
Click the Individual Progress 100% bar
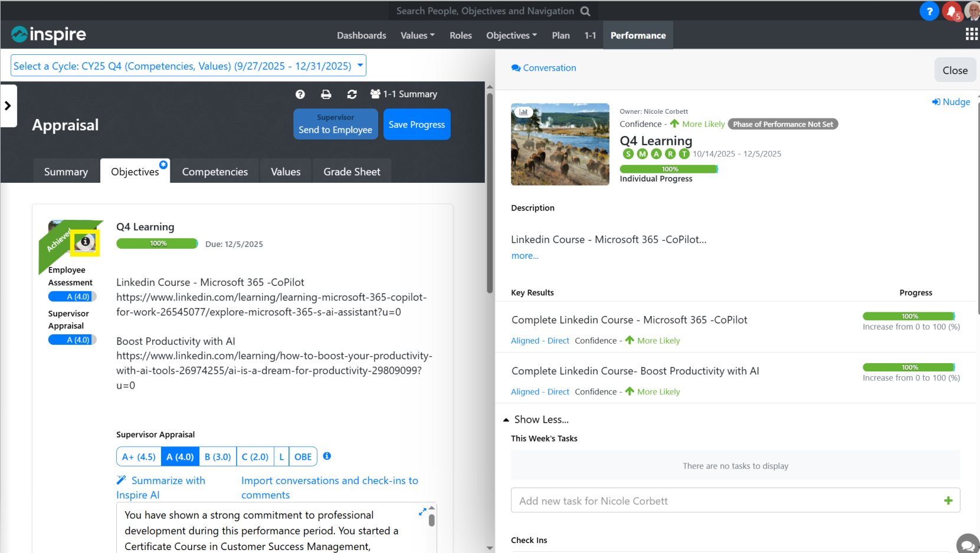point(668,169)
